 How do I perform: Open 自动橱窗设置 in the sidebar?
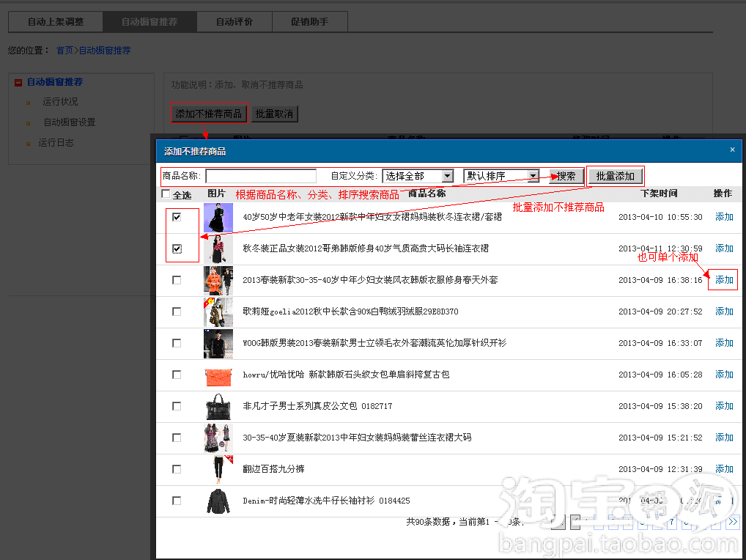click(x=70, y=122)
